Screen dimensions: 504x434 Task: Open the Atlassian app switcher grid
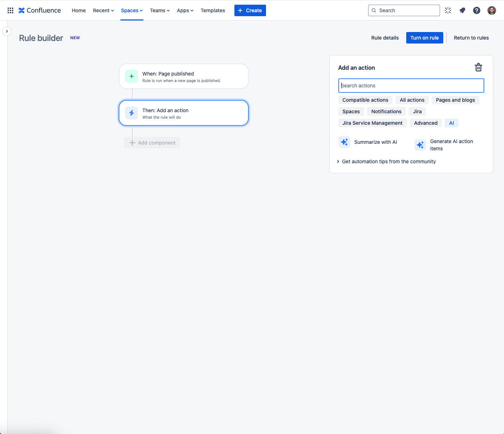click(10, 10)
